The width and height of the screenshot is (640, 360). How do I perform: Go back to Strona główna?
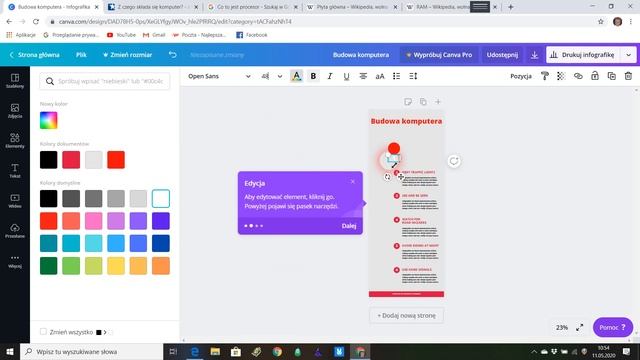pos(35,55)
